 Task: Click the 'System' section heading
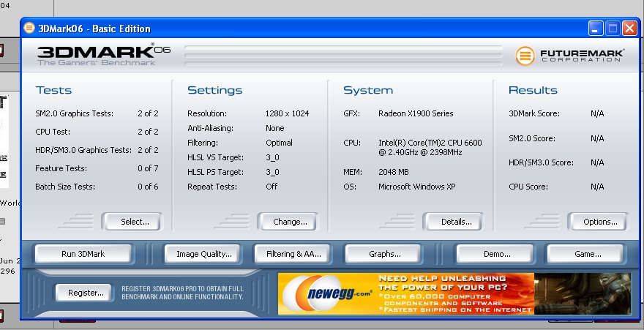click(368, 90)
